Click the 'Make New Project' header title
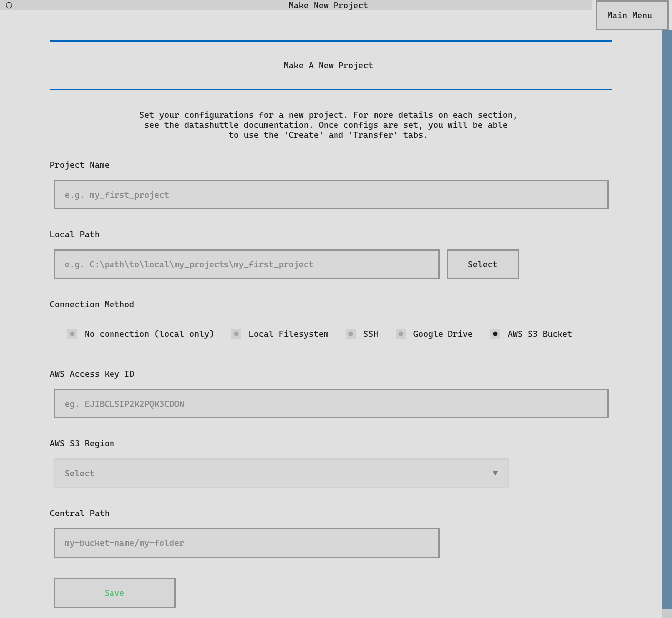The height and width of the screenshot is (618, 672). coord(328,5)
